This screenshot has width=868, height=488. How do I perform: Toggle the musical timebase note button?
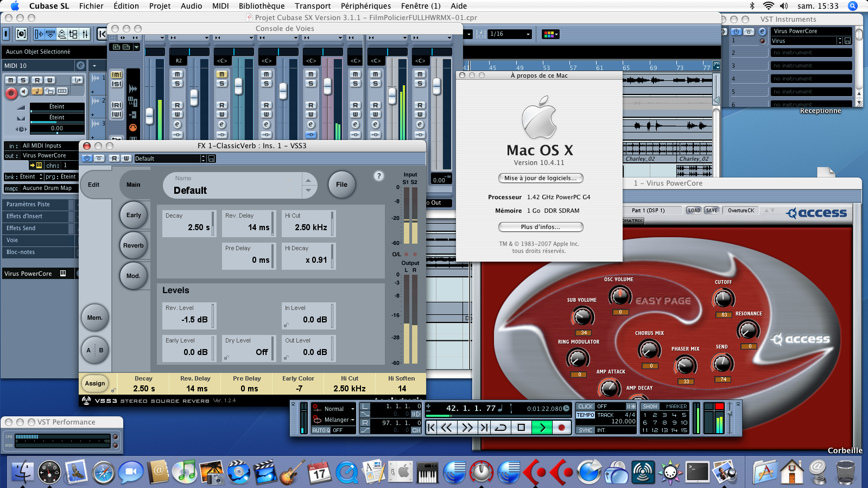37,91
